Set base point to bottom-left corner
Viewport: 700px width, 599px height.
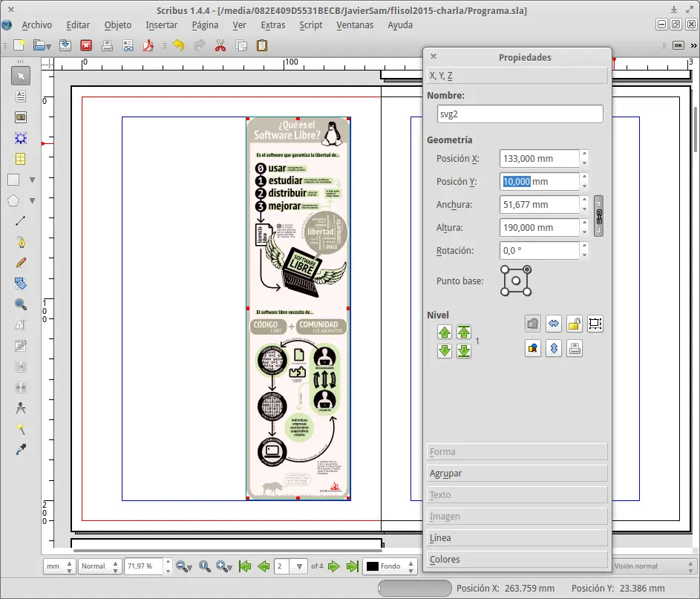click(x=505, y=292)
